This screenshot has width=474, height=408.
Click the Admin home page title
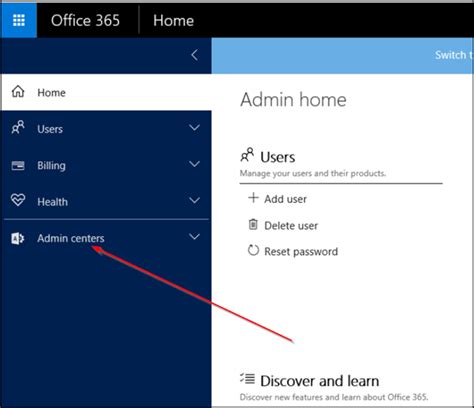[x=293, y=100]
